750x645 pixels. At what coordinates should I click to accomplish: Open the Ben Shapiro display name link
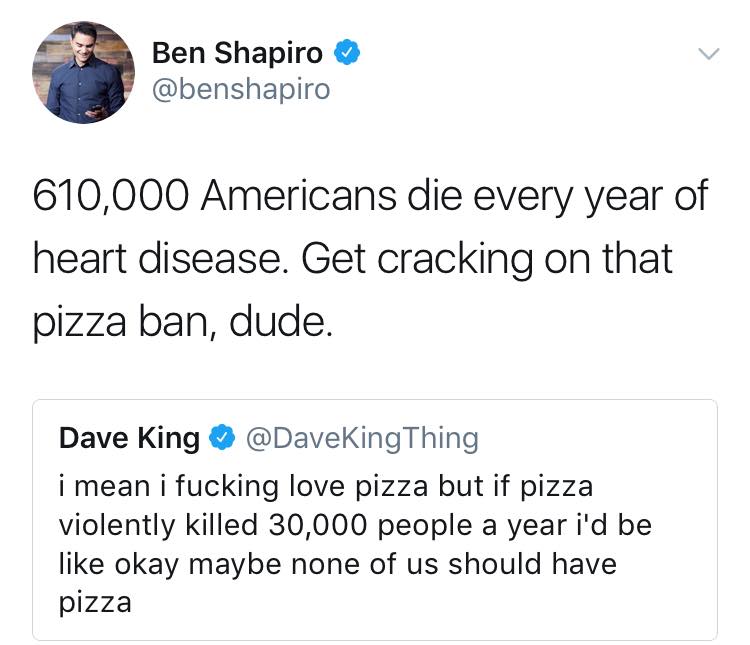(x=237, y=53)
